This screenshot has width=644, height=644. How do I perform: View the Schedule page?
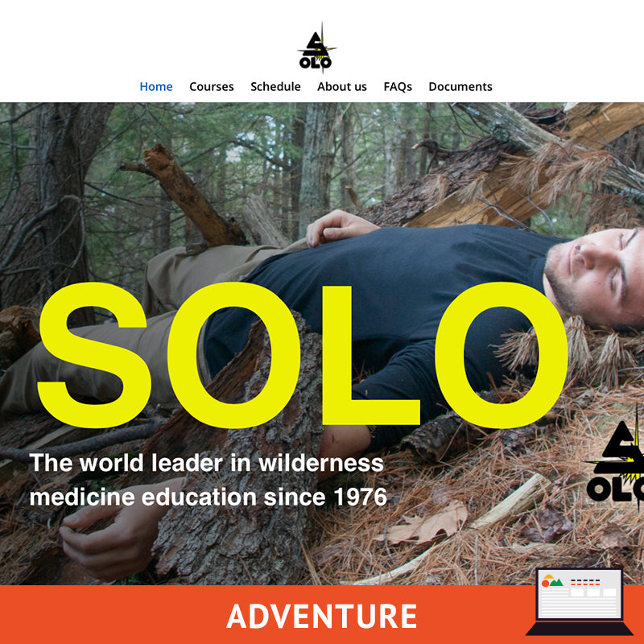(275, 87)
